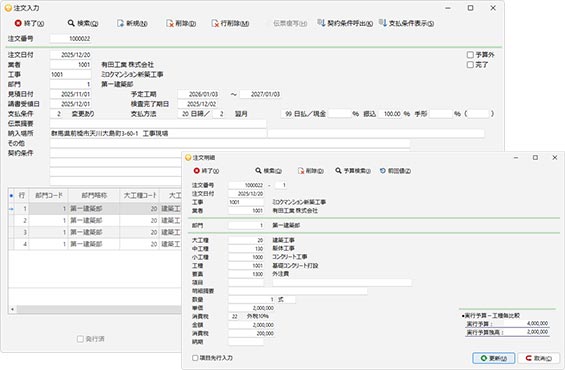
Task: Tick the 予算外 checkbox
Action: point(470,55)
